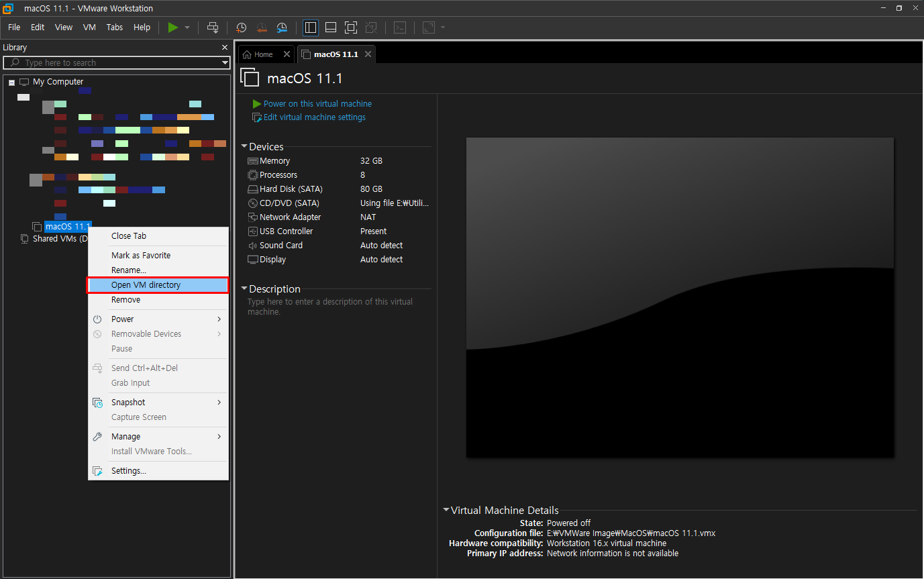This screenshot has height=579, width=924.
Task: Click Edit virtual machine settings link
Action: tap(315, 117)
